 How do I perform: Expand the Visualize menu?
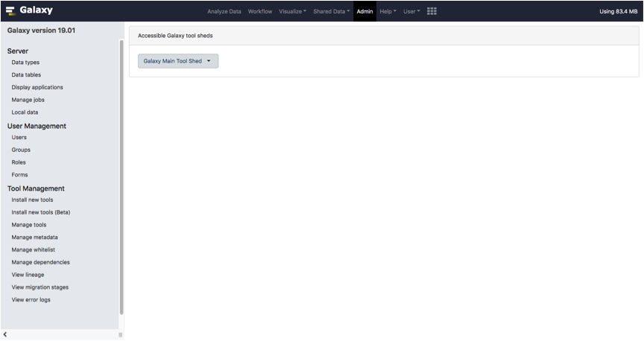click(292, 11)
